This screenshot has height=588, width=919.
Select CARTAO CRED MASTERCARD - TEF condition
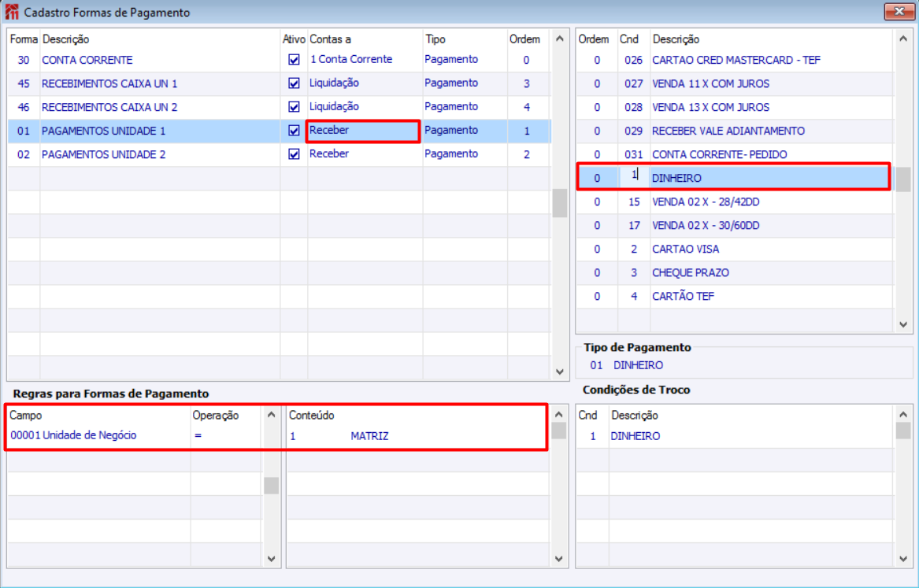click(x=736, y=60)
